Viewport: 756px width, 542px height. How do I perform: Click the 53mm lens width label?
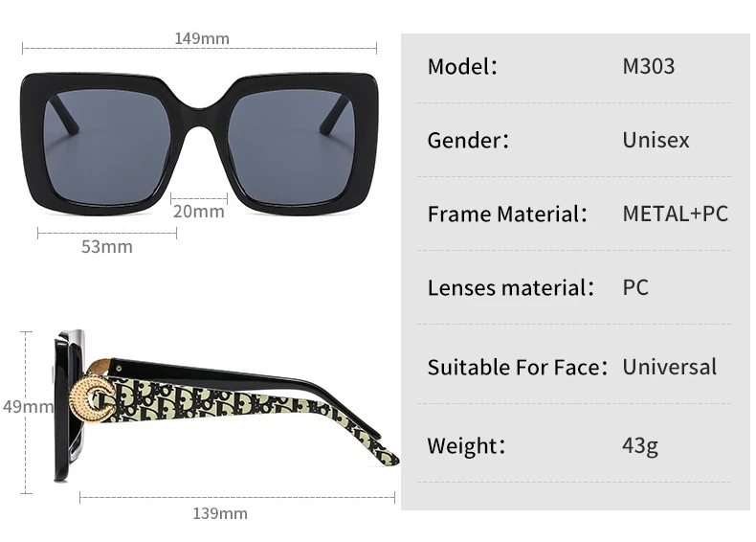106,247
